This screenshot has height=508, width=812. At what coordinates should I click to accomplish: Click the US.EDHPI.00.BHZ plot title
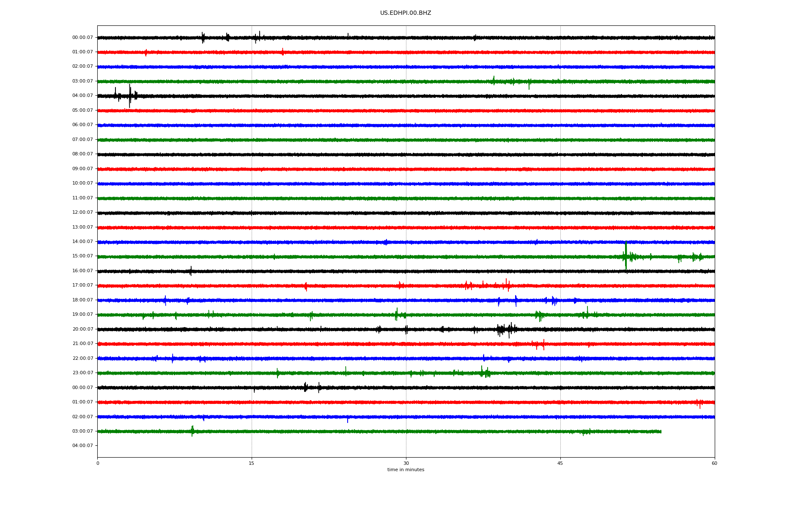[x=405, y=13]
